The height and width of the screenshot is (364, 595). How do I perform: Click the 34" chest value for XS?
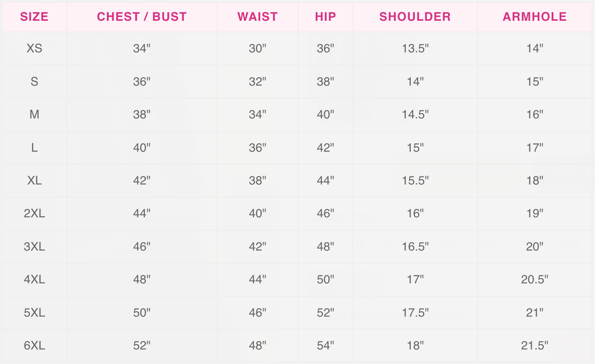click(x=142, y=49)
